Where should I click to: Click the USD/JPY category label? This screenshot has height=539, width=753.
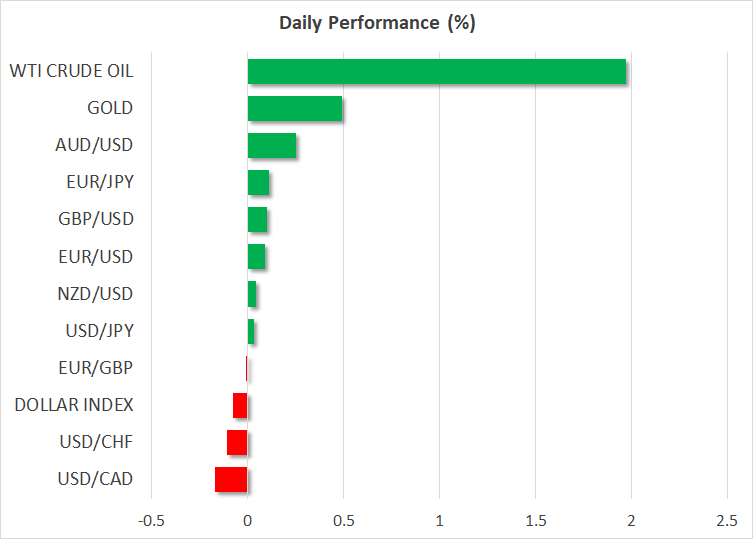(99, 331)
